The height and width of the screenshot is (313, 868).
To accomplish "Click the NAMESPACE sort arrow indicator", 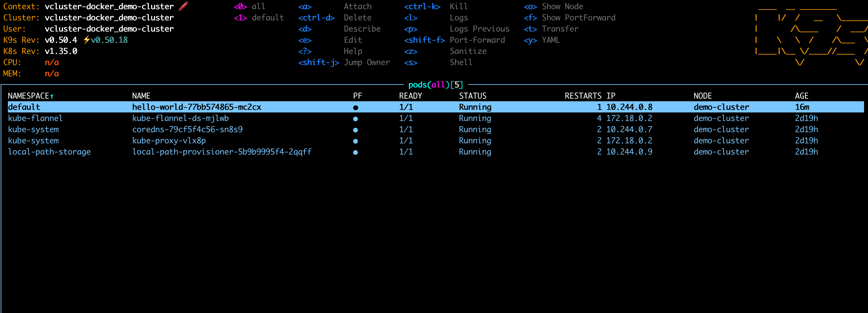I will point(52,96).
